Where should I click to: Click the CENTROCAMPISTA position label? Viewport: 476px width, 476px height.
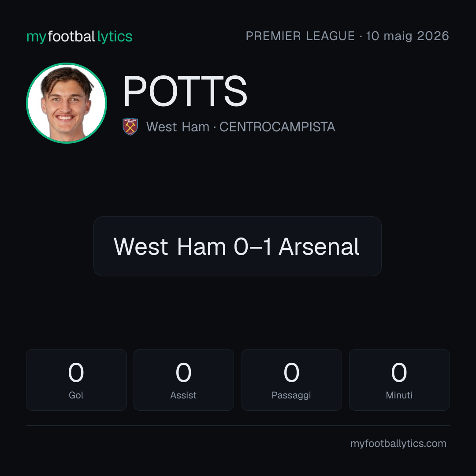point(277,127)
